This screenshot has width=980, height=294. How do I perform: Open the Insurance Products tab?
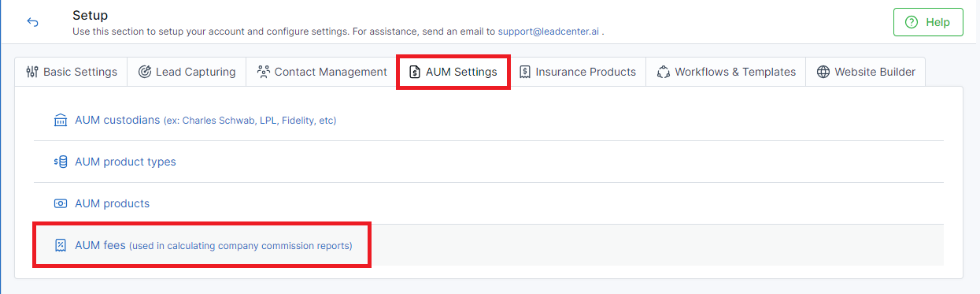[x=578, y=72]
